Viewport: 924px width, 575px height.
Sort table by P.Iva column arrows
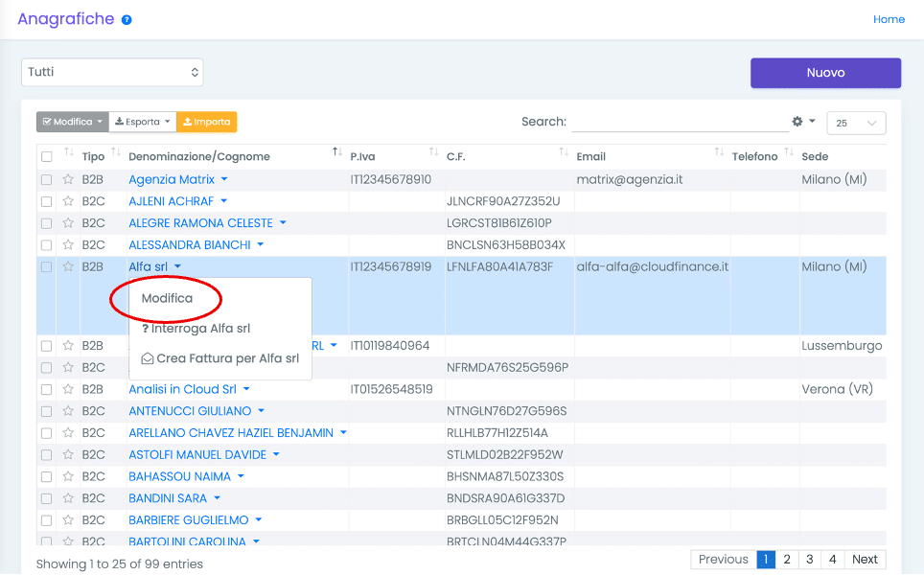[433, 153]
